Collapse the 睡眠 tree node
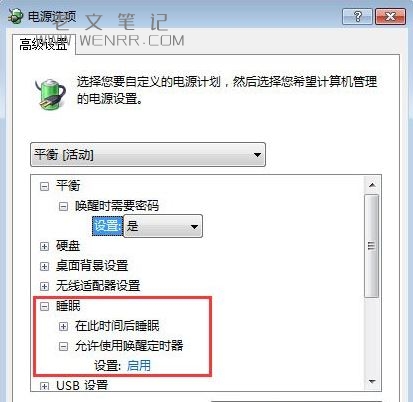413x402 pixels. tap(44, 306)
